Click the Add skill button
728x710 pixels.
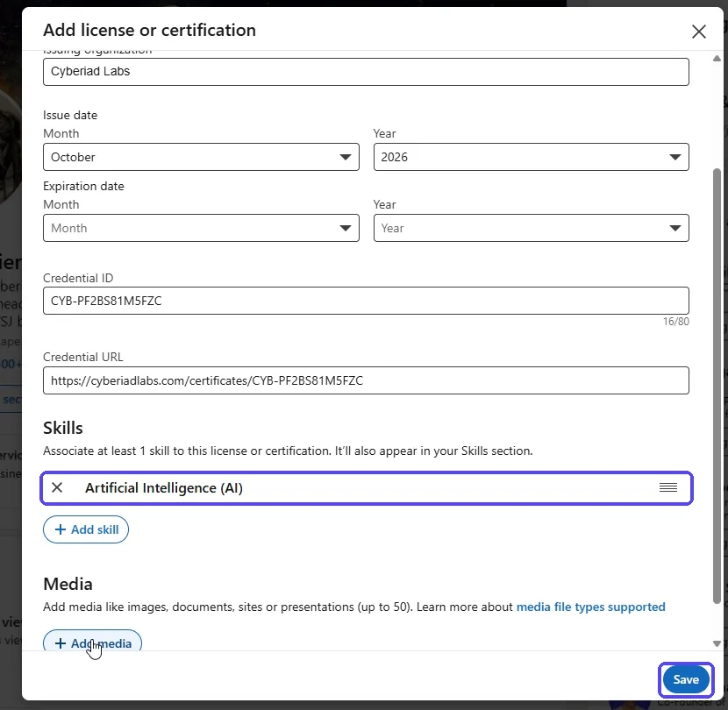[x=86, y=529]
